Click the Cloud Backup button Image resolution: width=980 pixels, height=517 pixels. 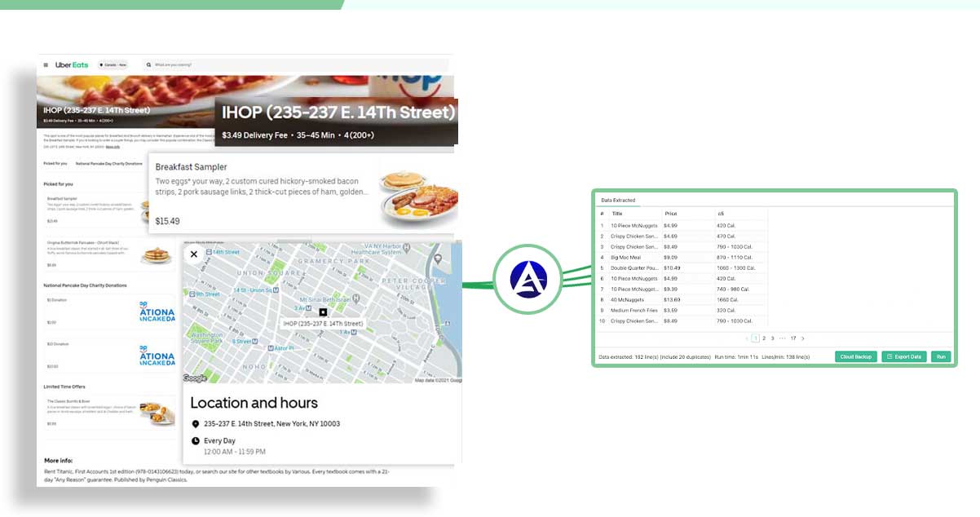856,356
